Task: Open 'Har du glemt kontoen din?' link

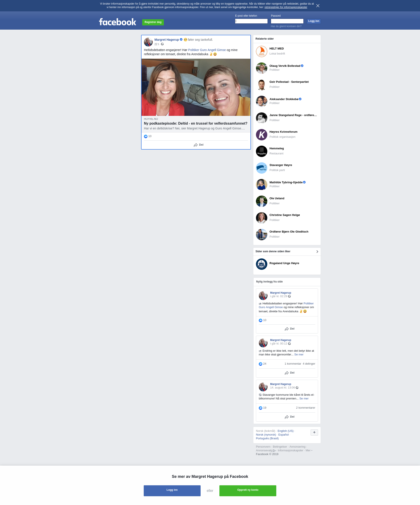Action: point(286,26)
